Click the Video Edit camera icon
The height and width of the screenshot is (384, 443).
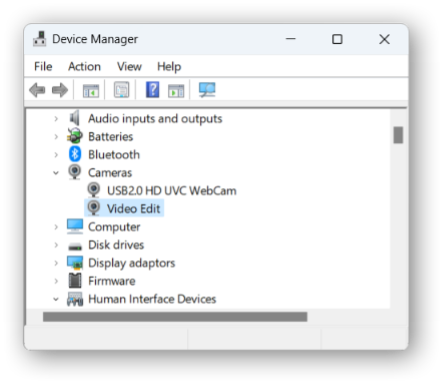94,208
